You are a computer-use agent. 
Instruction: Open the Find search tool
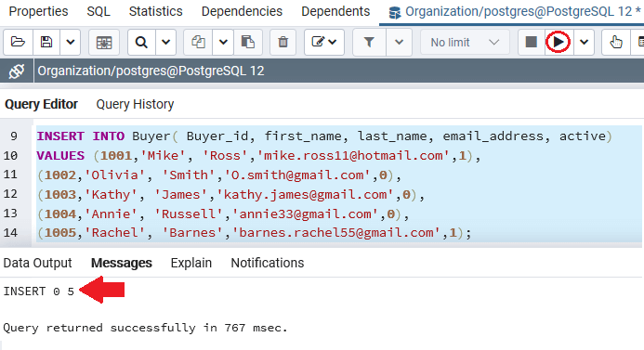141,42
